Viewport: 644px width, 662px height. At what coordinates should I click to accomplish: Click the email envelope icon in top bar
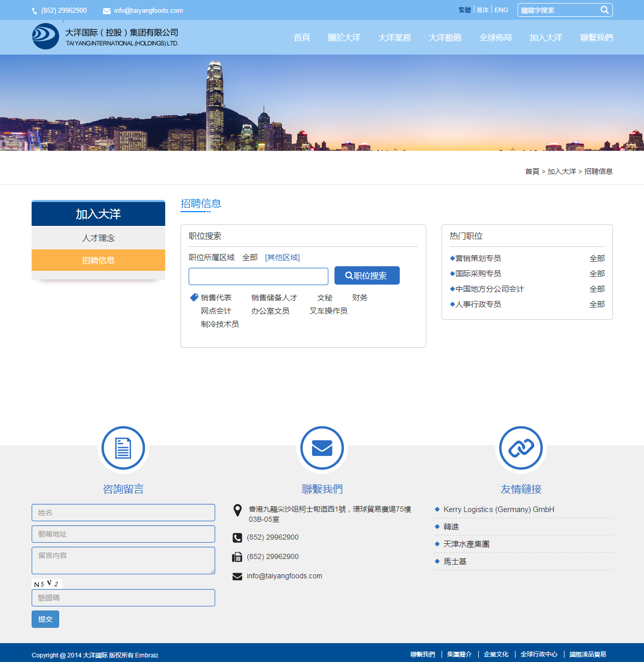[x=107, y=11]
